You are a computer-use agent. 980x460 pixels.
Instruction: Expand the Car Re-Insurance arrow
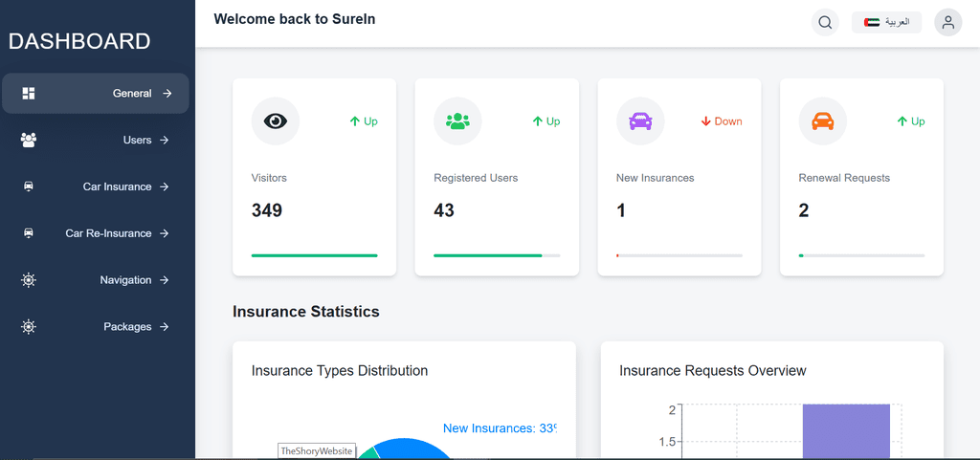165,233
